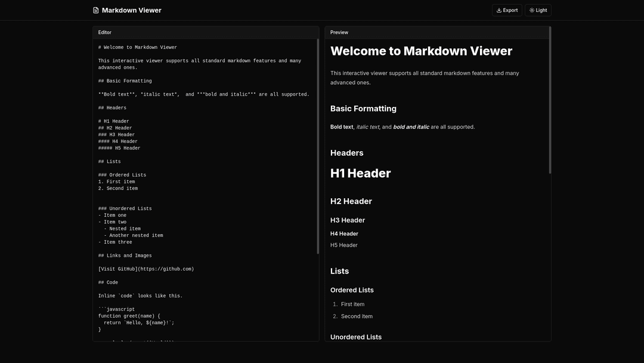
Task: Click the Preview pane vertical scrollbar thumb
Action: (550, 100)
